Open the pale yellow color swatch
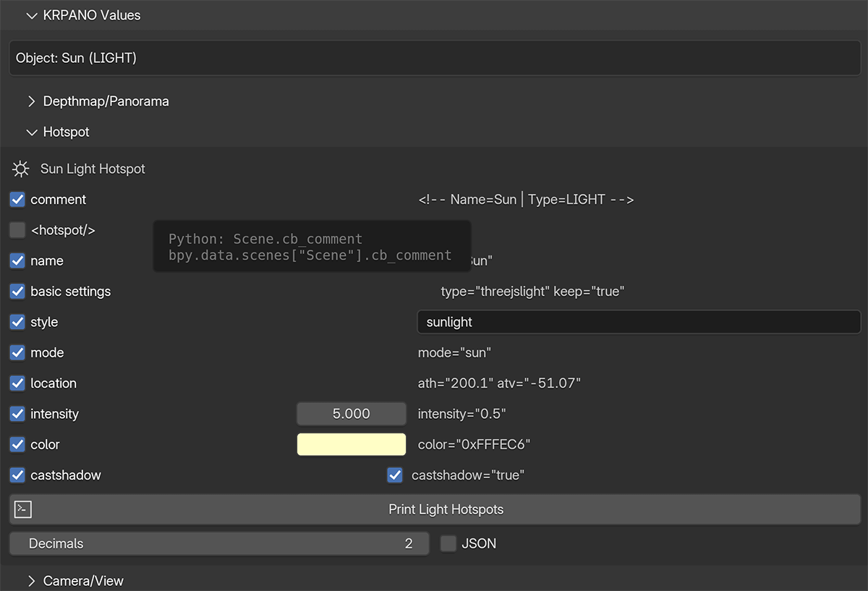 352,445
